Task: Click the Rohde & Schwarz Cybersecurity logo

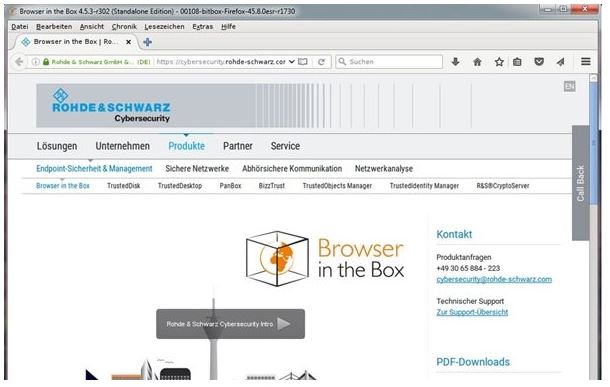Action: click(x=111, y=106)
